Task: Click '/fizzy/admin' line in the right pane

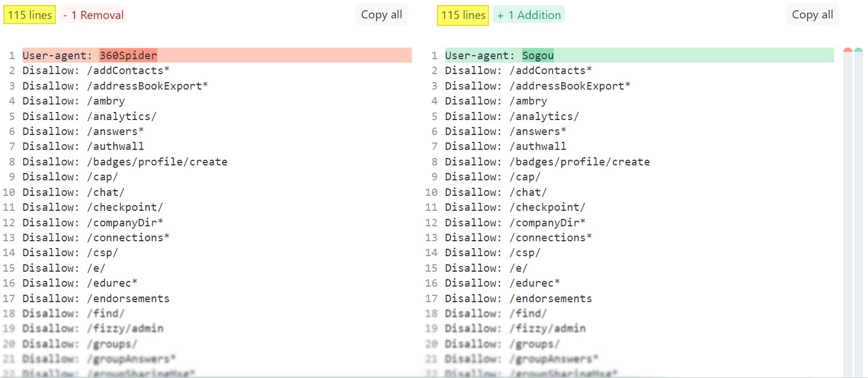Action: (x=515, y=329)
